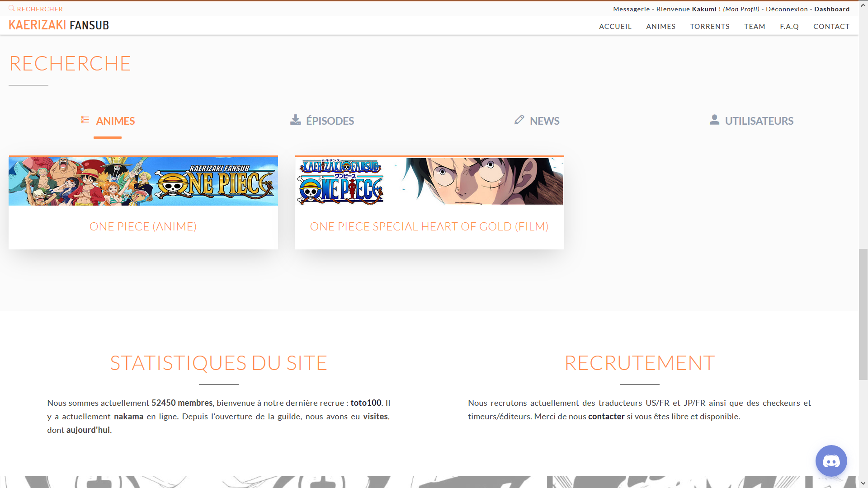Click the Kakumi username
Viewport: 868px width, 488px height.
[704, 9]
